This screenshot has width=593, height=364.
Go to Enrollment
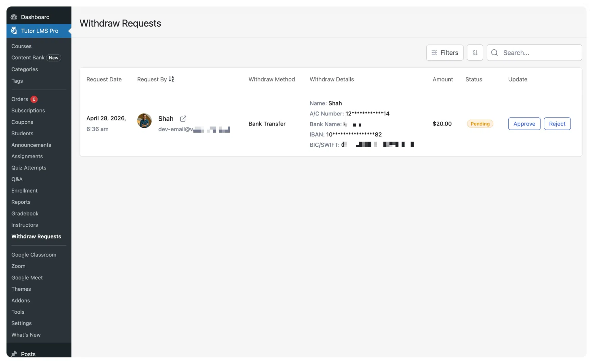point(24,190)
